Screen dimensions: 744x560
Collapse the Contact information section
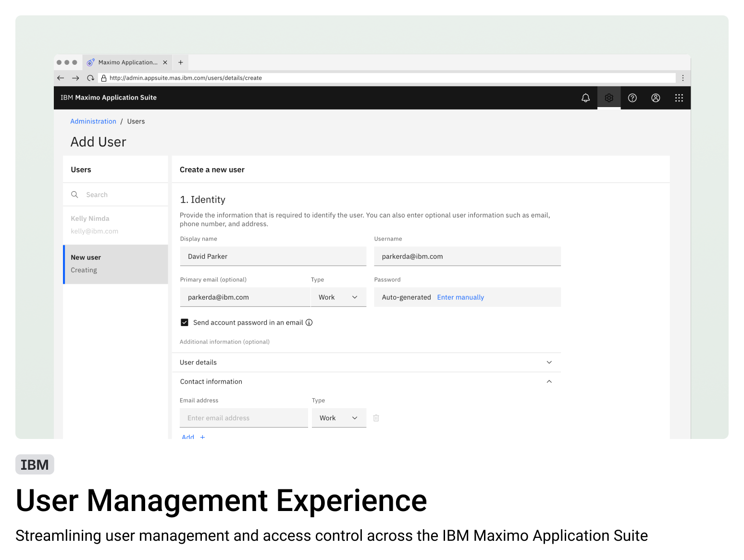tap(549, 381)
